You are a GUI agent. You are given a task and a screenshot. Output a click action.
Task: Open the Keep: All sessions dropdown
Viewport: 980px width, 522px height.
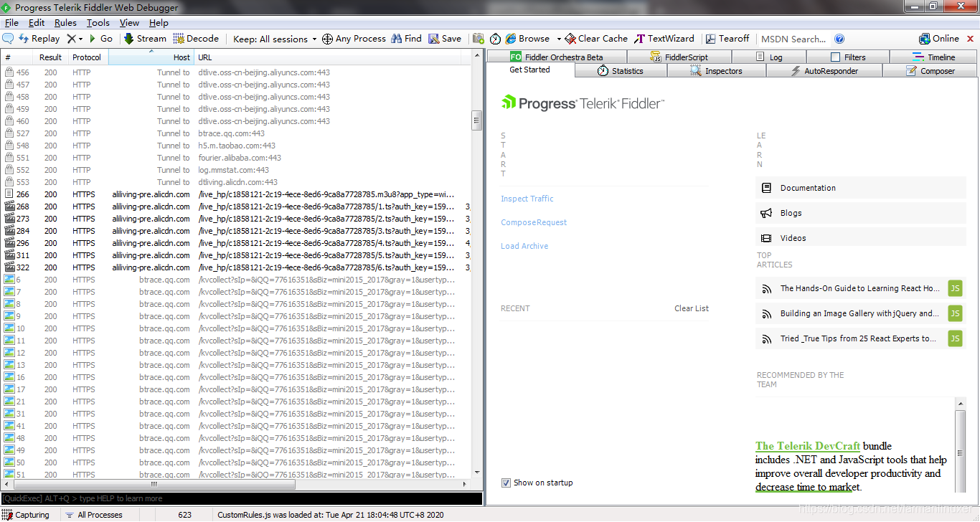[x=275, y=39]
